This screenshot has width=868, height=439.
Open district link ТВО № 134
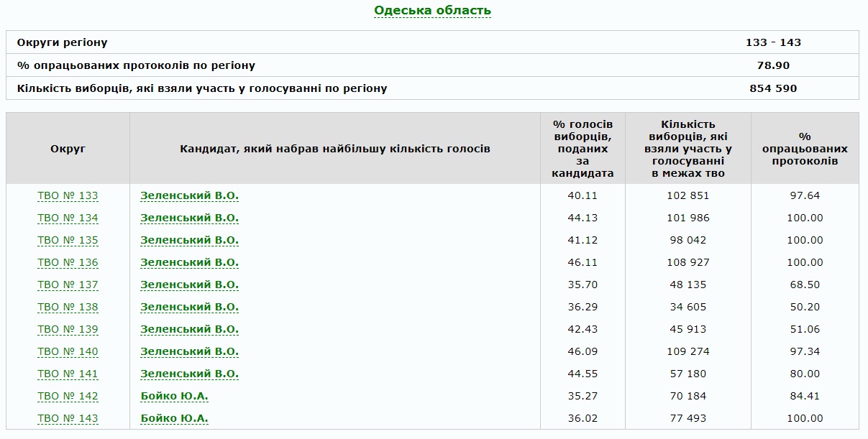point(68,218)
